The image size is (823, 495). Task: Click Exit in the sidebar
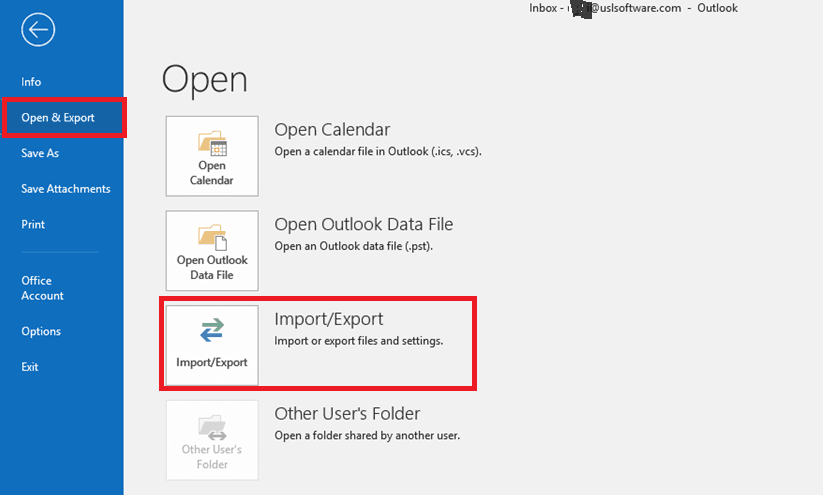(x=29, y=367)
